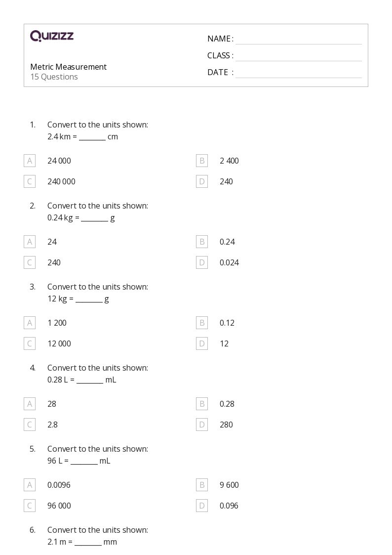Click the DATE blank line field
Screen dimensions: 392x555
299,73
